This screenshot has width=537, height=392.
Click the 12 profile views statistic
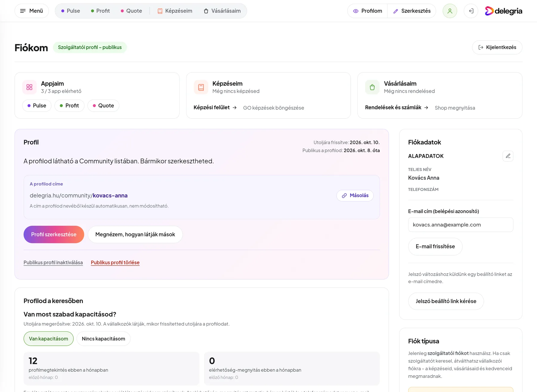[111, 368]
